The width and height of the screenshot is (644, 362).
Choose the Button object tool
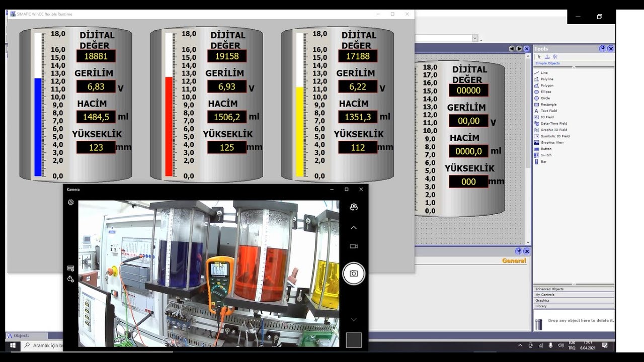(x=543, y=149)
